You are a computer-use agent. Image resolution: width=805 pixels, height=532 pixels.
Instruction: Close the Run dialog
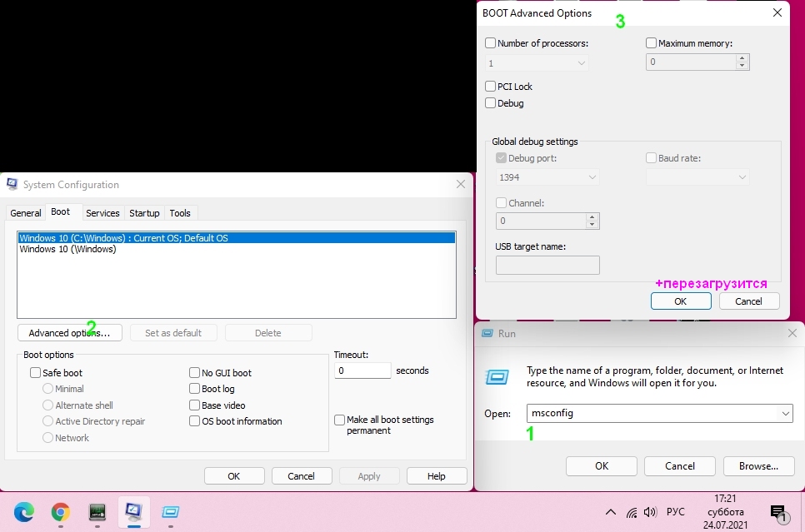tap(792, 334)
